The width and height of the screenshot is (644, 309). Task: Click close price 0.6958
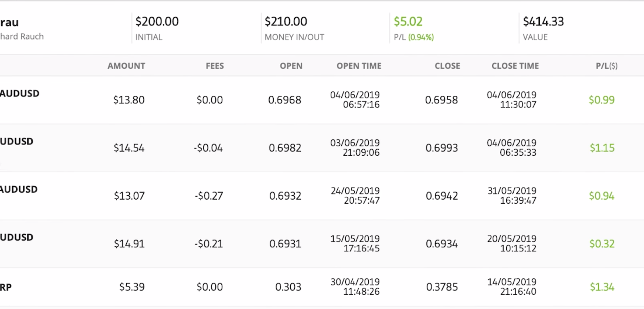pyautogui.click(x=441, y=100)
